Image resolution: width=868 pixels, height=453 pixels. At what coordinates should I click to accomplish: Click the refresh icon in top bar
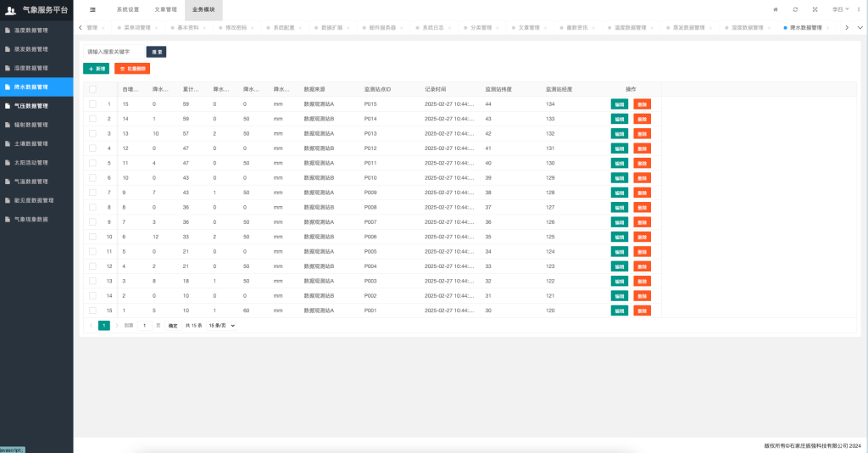coord(795,9)
